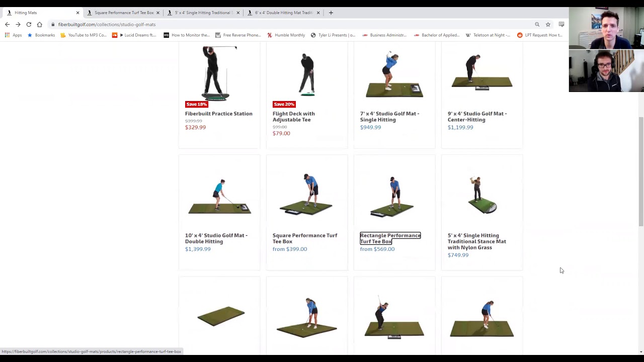
Task: Close the 6' x 4' Double Hitting Mat tab
Action: click(x=318, y=13)
